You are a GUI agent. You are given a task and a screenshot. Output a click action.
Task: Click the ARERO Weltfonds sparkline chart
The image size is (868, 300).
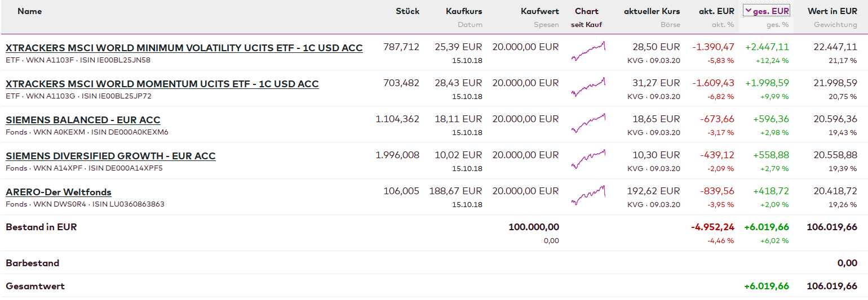point(588,195)
